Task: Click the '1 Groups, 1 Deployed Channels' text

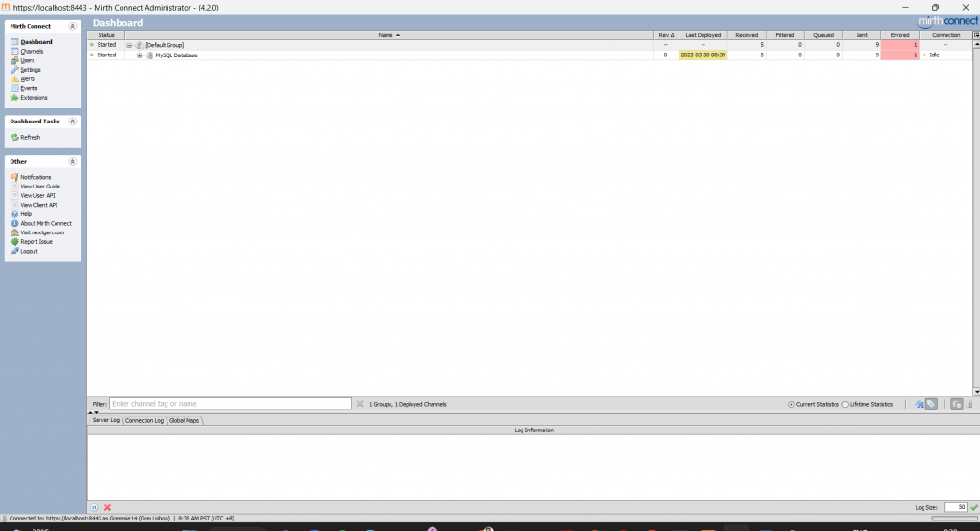Action: (408, 404)
